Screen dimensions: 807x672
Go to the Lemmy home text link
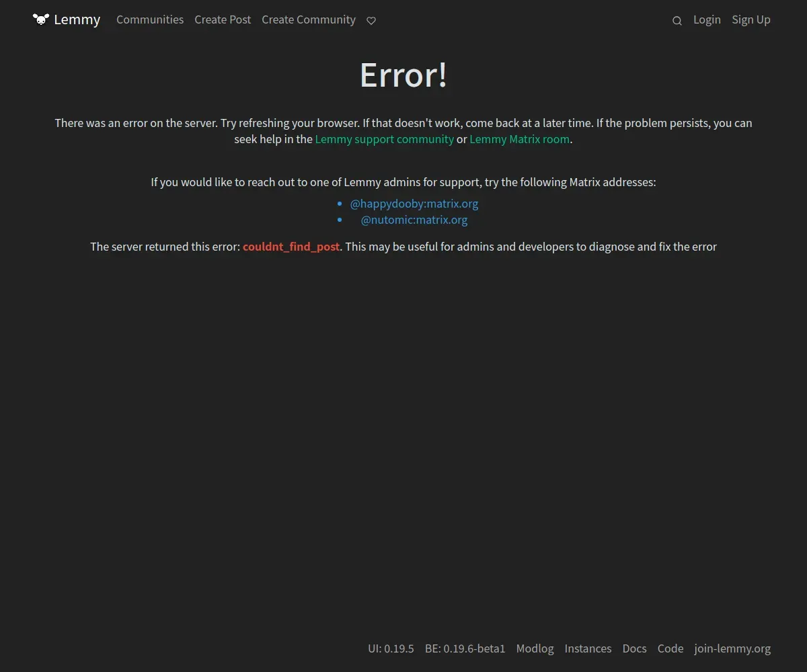77,19
